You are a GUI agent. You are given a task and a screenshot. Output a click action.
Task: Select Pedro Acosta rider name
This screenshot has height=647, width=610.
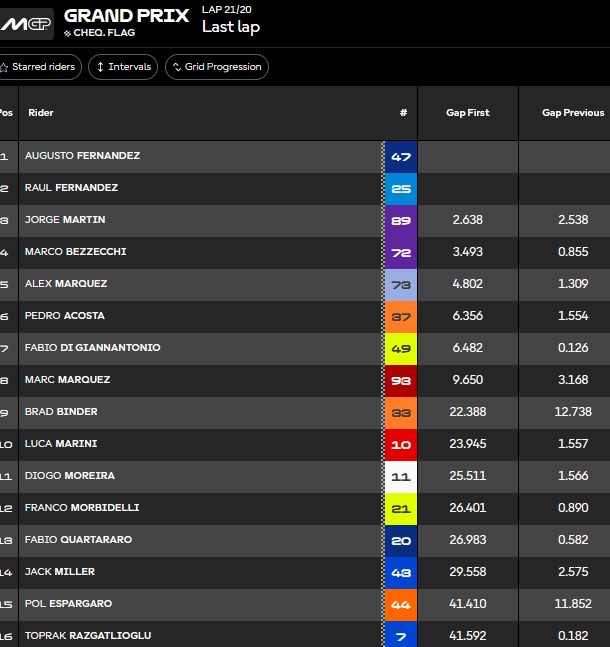coord(65,316)
